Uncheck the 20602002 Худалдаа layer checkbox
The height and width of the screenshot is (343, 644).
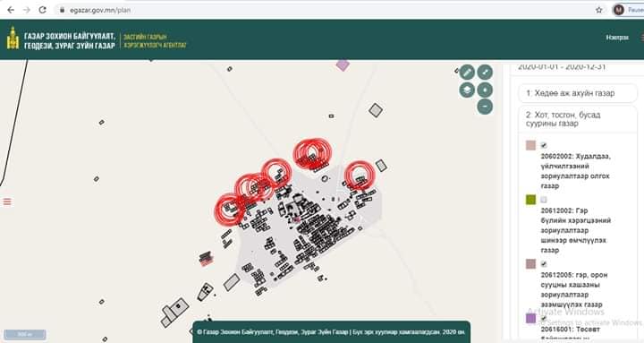point(544,145)
